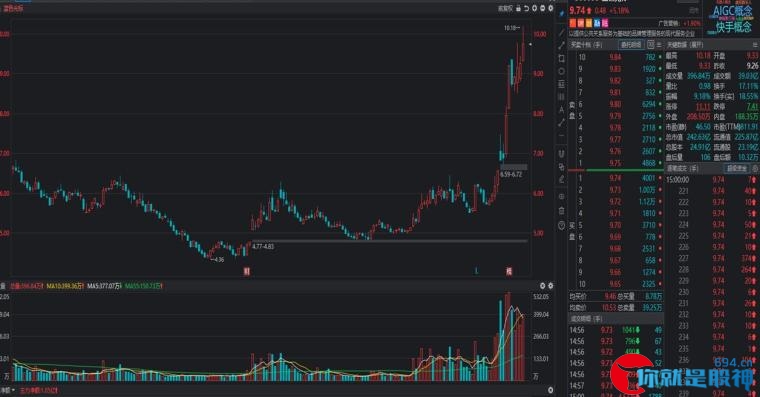Viewport: 760px width, 397px height.
Task: Open chart settings gear at top right
Action: [551, 8]
